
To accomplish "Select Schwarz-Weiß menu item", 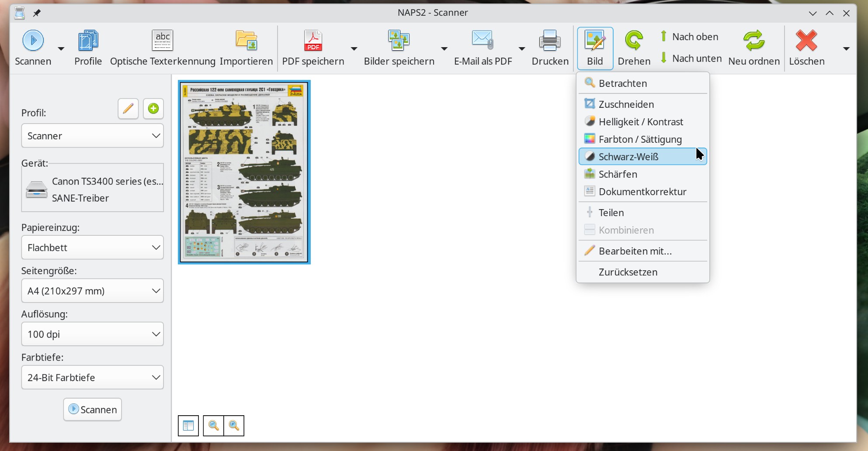I will click(642, 156).
